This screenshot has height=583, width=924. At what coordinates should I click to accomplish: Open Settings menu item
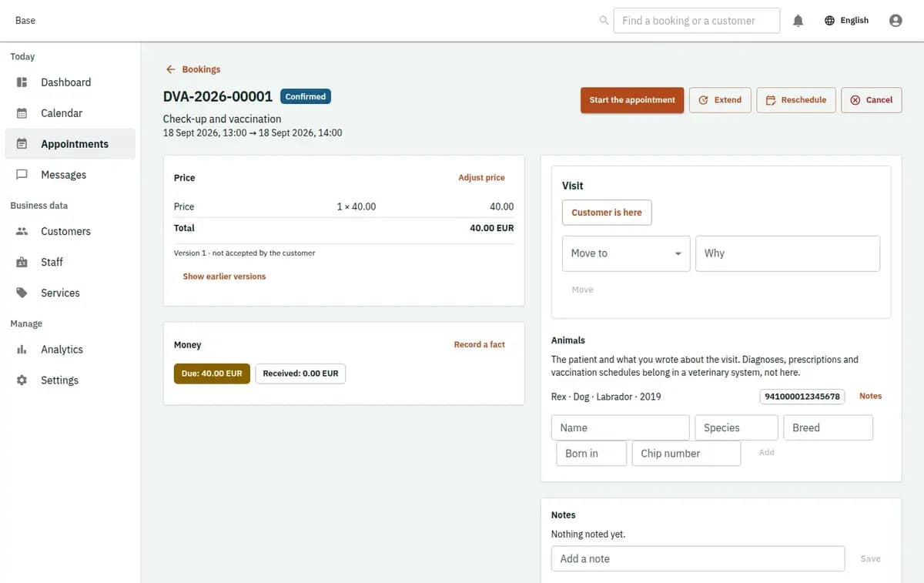click(70, 380)
